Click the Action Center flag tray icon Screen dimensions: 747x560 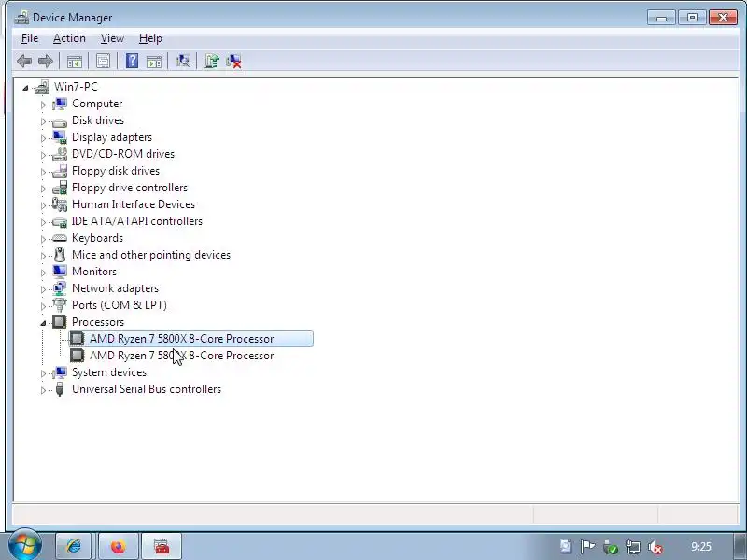coord(587,547)
